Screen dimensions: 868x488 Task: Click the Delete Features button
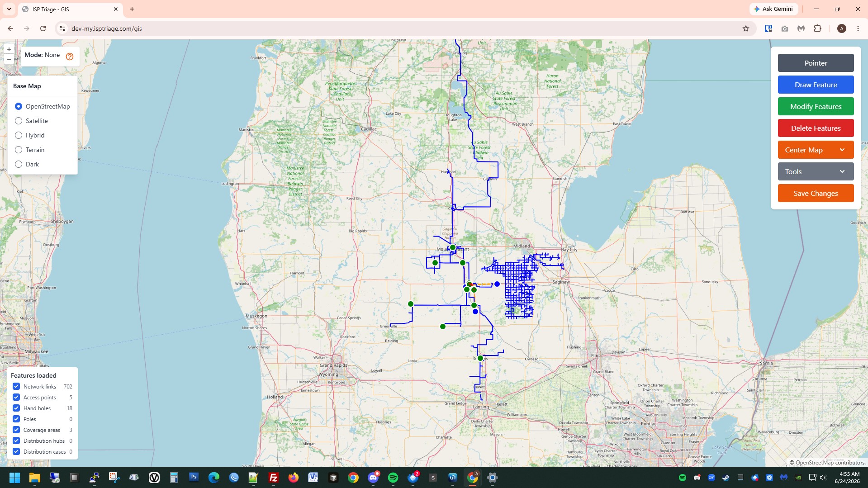tap(816, 128)
